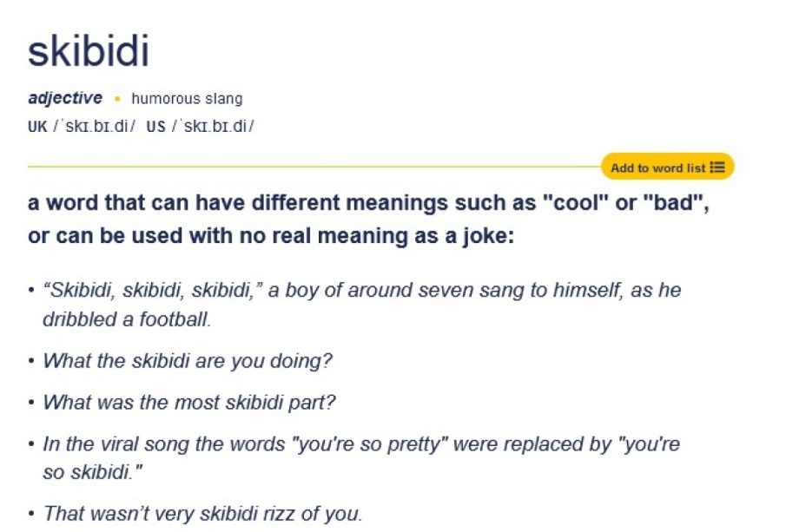Click the word "cool" in the definition
786x532 pixels.
pyautogui.click(x=576, y=203)
